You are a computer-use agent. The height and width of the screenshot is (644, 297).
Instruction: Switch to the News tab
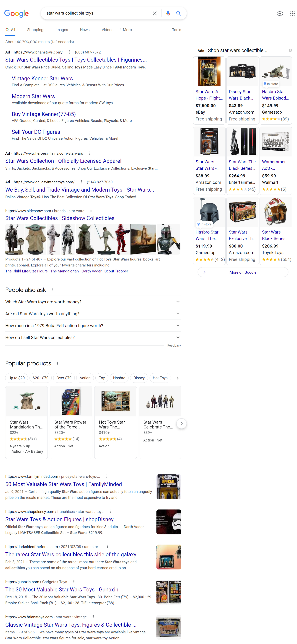pyautogui.click(x=85, y=30)
